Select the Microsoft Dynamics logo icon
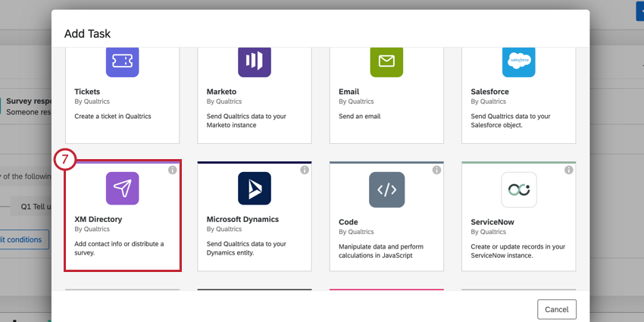The height and width of the screenshot is (322, 644). (255, 188)
